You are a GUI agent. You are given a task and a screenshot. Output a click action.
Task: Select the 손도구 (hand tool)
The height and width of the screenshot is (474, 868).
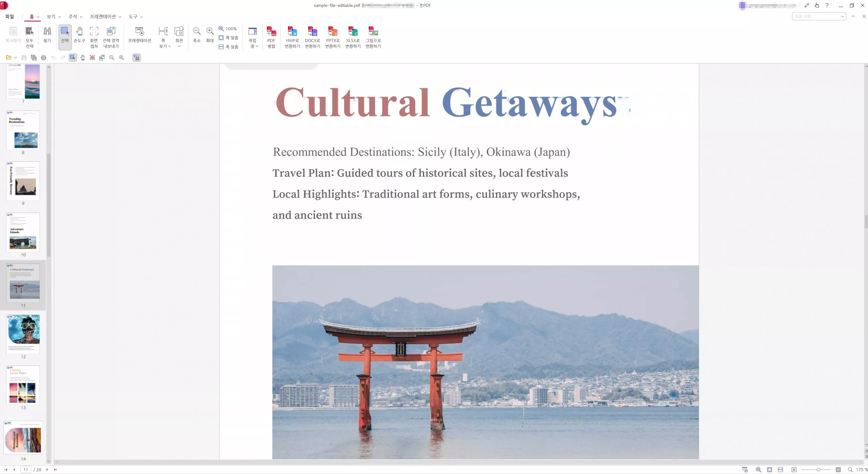pyautogui.click(x=79, y=36)
